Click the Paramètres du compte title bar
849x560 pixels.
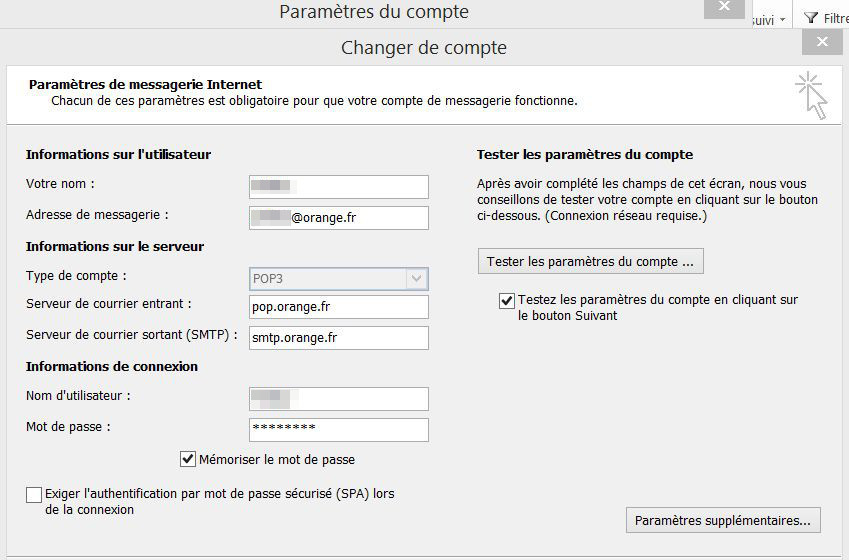[373, 12]
